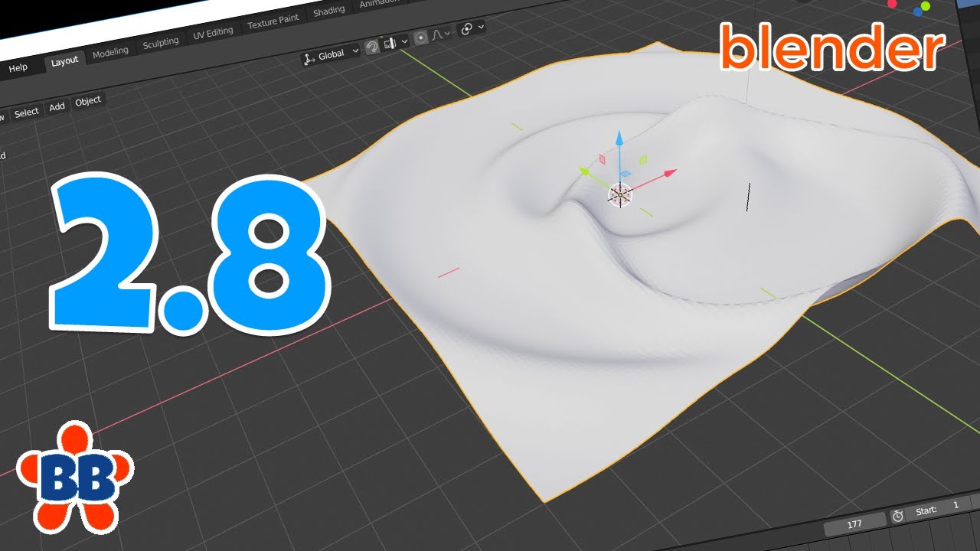
Task: Open the chain-link icon dropdown in header
Action: click(471, 29)
